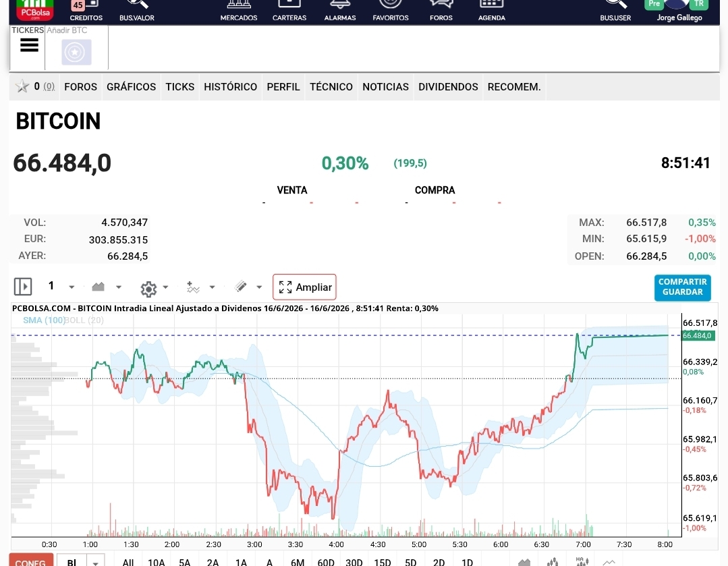728x566 pixels.
Task: Click the Añadir BTC thumbnail
Action: point(77,52)
